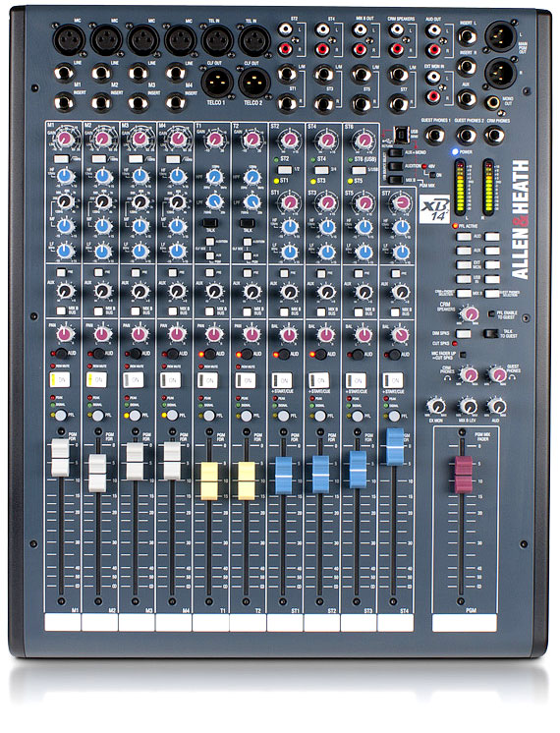Toggle the T1 channel ON button
Image resolution: width=560 pixels, height=733 pixels.
tap(208, 380)
